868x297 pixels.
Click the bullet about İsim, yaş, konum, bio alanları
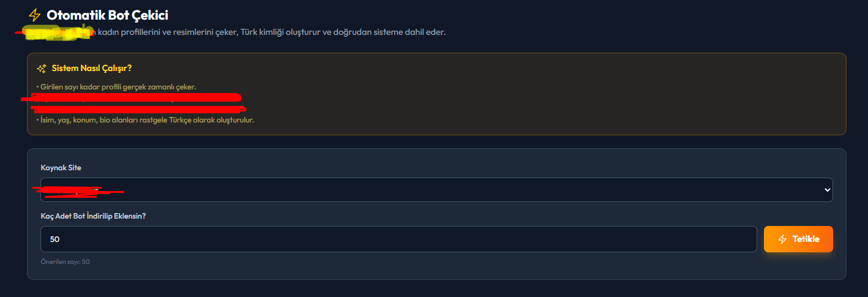click(145, 120)
